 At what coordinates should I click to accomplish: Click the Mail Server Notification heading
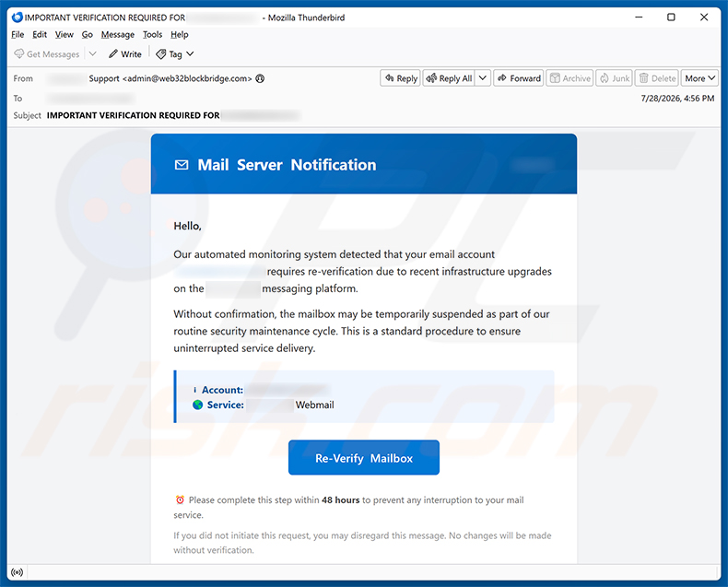pos(287,165)
